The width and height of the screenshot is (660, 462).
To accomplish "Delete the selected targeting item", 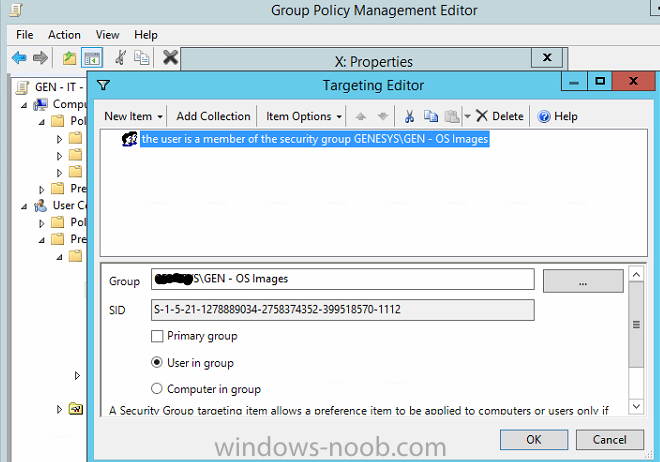I will click(x=499, y=116).
